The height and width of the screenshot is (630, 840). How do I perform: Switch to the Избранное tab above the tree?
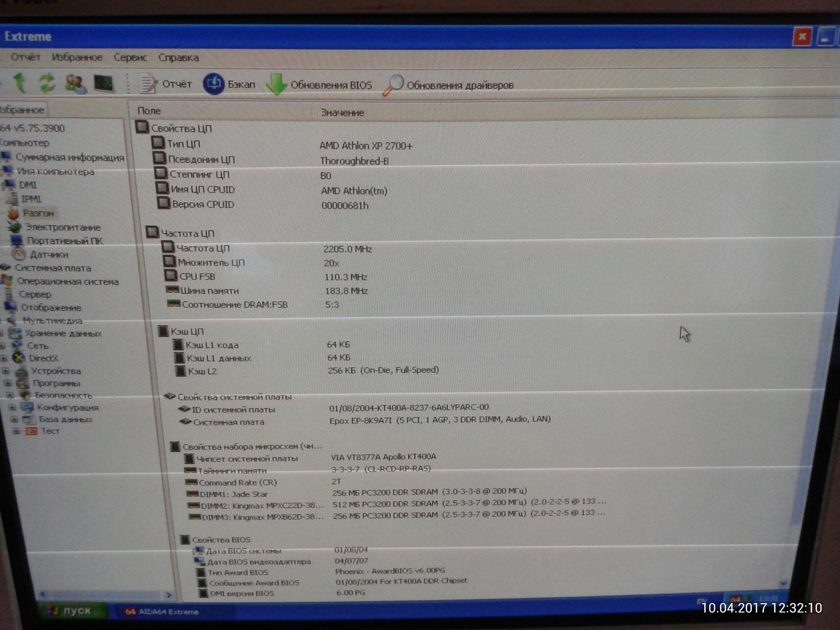click(x=22, y=110)
